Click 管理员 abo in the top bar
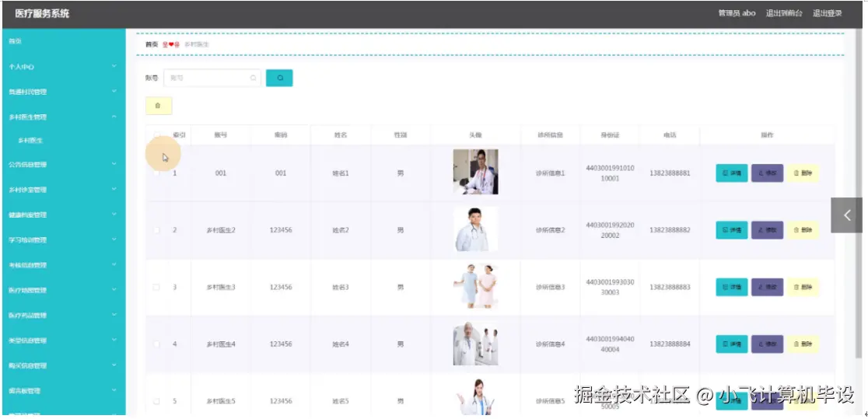Screen dimensions: 868x419 pyautogui.click(x=737, y=13)
